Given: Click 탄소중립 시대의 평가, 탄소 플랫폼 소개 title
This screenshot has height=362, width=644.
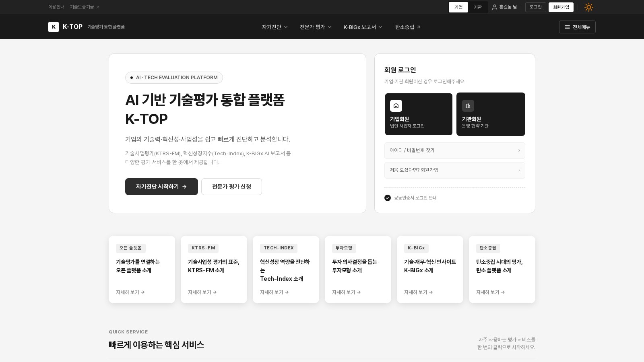Looking at the screenshot, I should [x=500, y=266].
